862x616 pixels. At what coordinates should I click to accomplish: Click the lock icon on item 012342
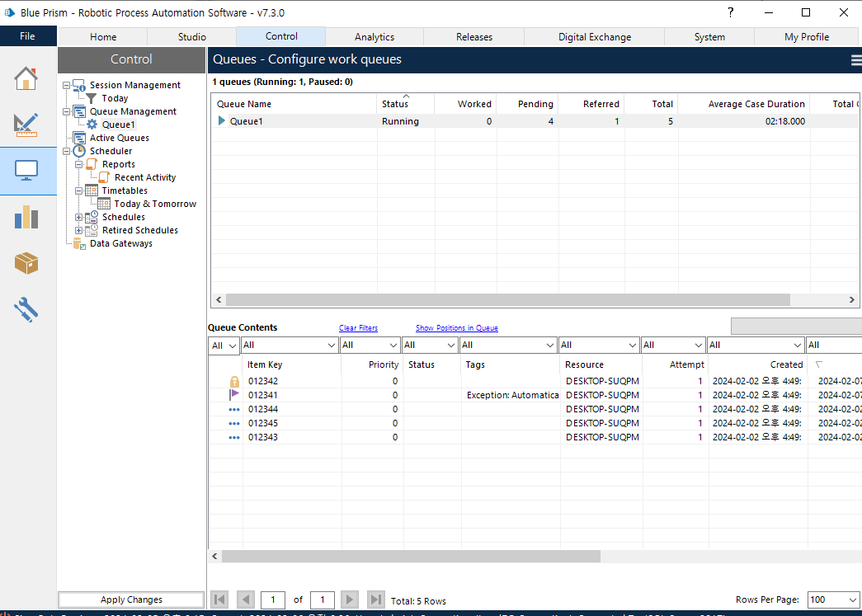click(x=234, y=381)
